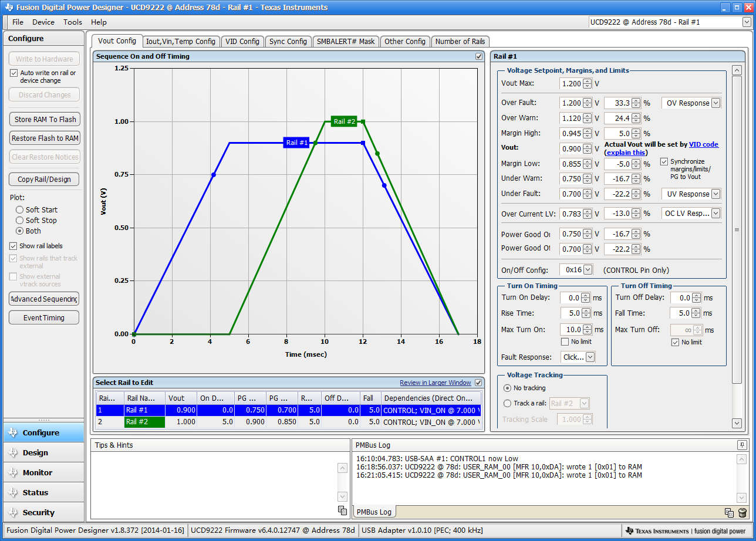
Task: Open the Status section in sidebar
Action: (43, 492)
